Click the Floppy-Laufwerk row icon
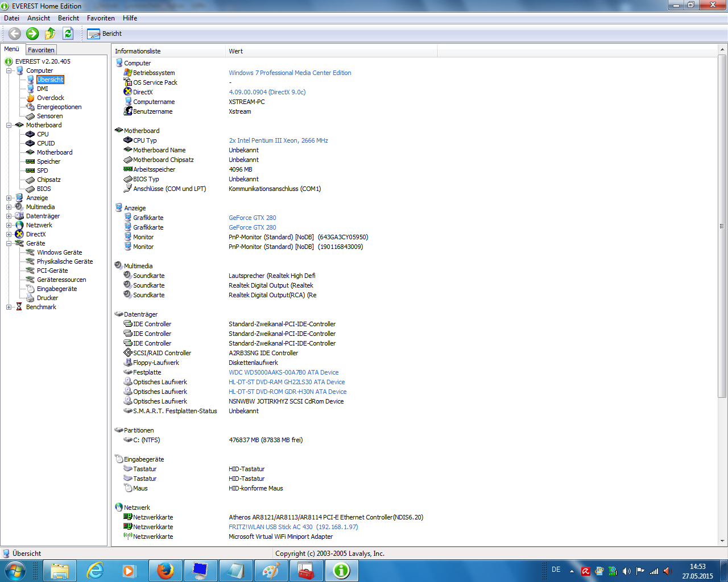Viewport: 728px width, 582px height. pyautogui.click(x=128, y=363)
